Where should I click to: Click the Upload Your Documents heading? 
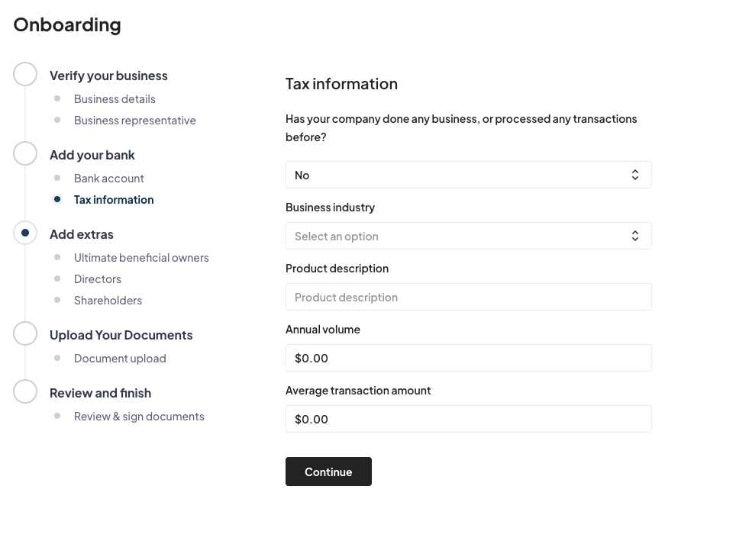click(x=121, y=335)
